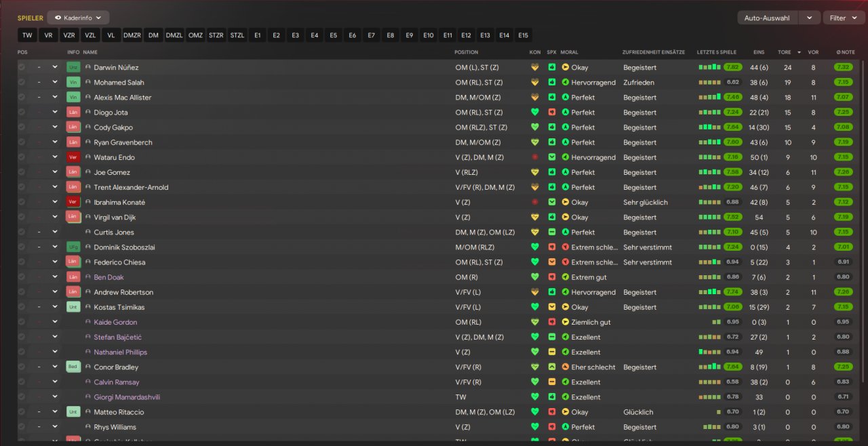Toggle selection circle for Darwin Núñez
This screenshot has height=446, width=868.
[22, 67]
